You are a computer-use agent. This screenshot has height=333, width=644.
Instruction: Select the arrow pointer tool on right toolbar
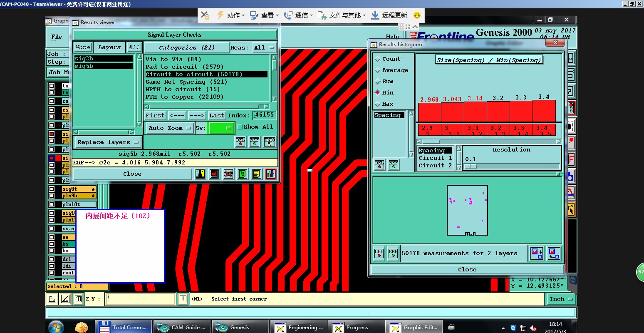coord(571,210)
